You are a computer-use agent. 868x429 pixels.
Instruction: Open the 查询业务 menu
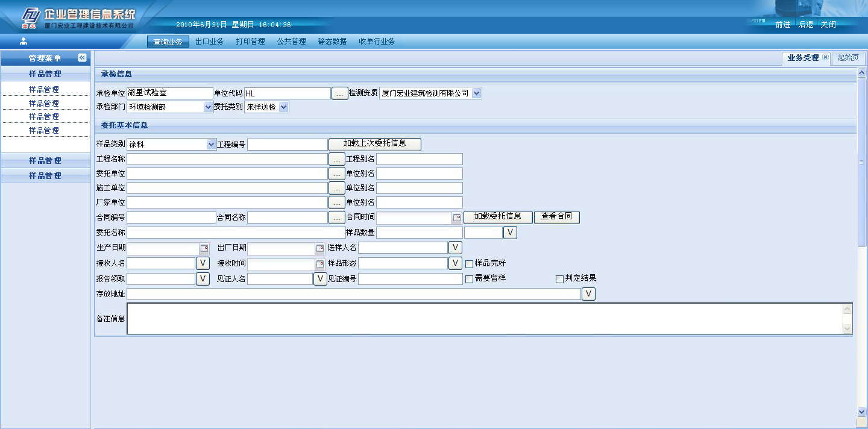(168, 42)
